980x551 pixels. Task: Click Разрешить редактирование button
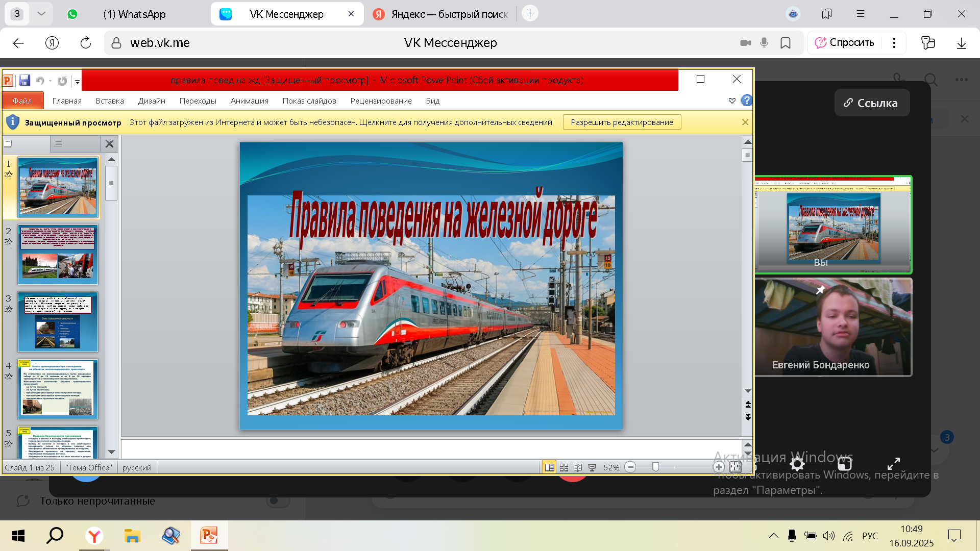coord(622,122)
